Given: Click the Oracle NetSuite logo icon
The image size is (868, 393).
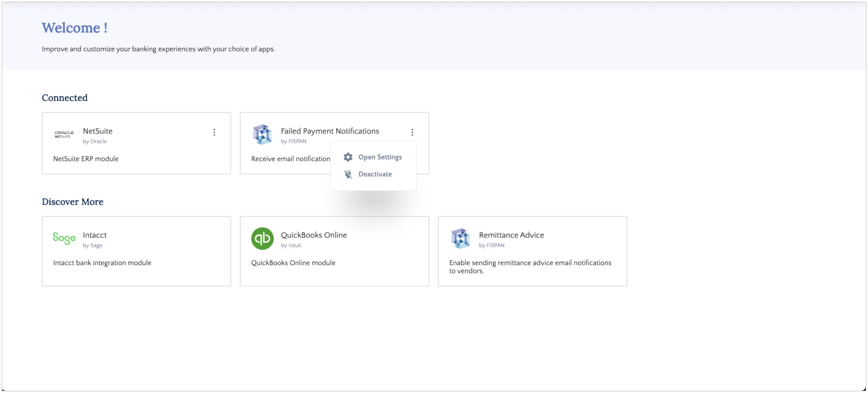Looking at the screenshot, I should (x=64, y=135).
